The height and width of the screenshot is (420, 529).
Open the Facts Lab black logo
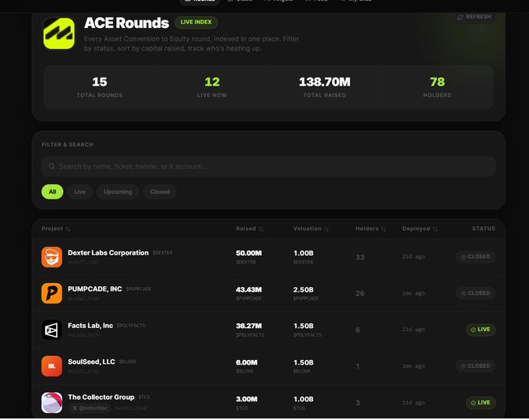[x=51, y=330]
